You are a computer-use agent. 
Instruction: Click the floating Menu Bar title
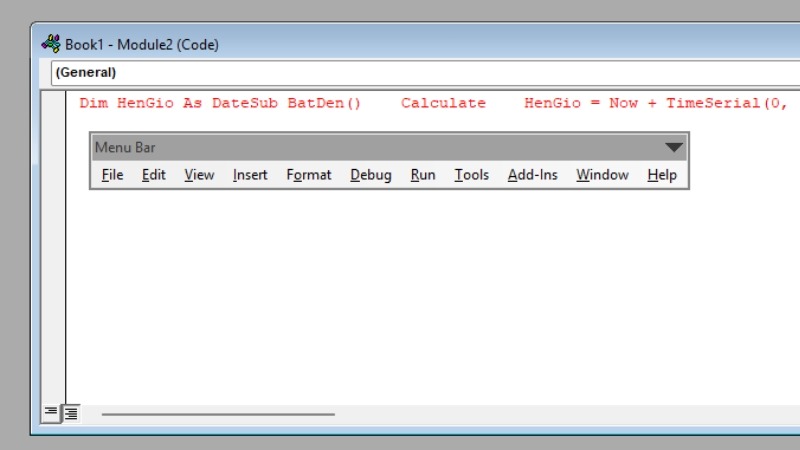point(125,148)
